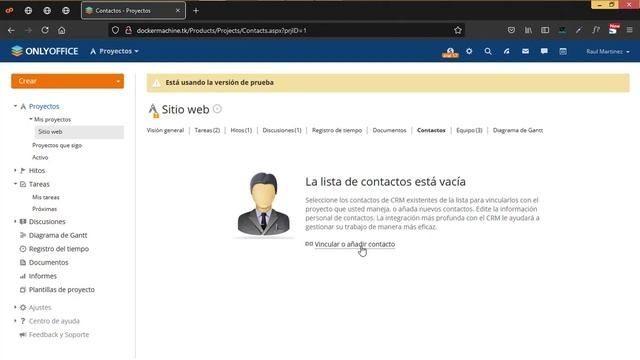
Task: Switch to the Hitos (1) tab
Action: [241, 130]
